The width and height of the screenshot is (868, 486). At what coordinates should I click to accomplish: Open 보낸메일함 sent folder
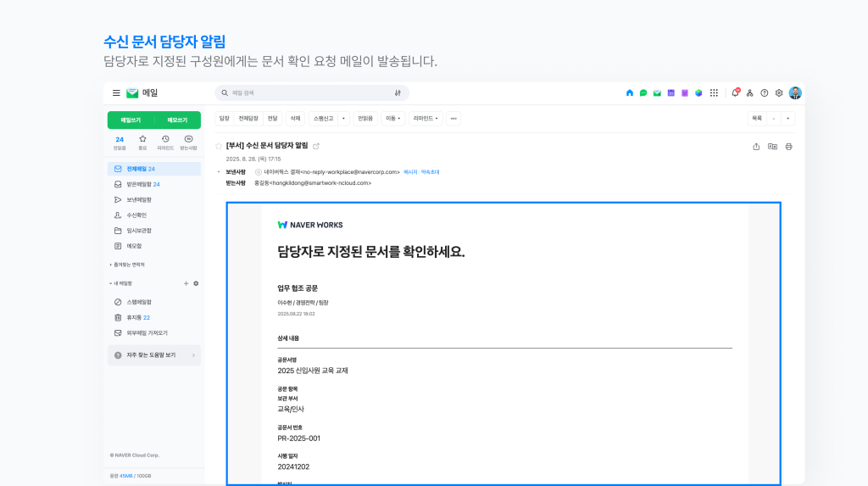154,199
